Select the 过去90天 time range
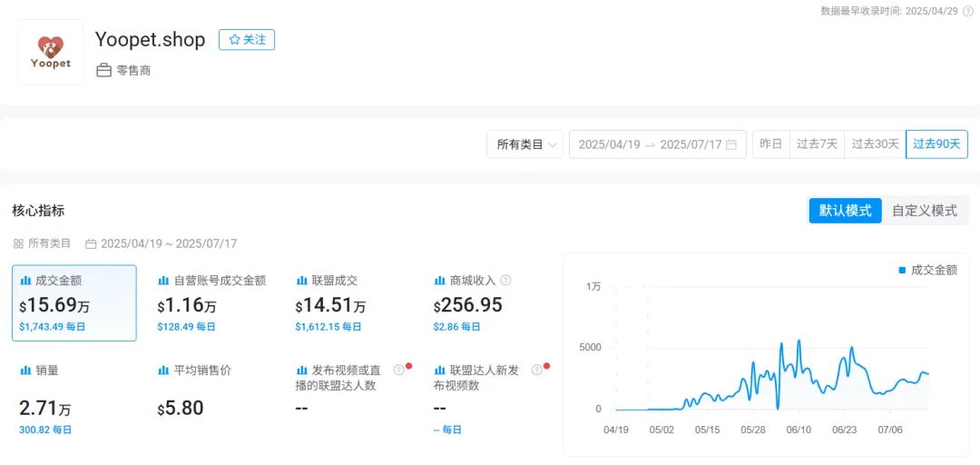Screen dimensions: 980x465 pyautogui.click(x=936, y=143)
